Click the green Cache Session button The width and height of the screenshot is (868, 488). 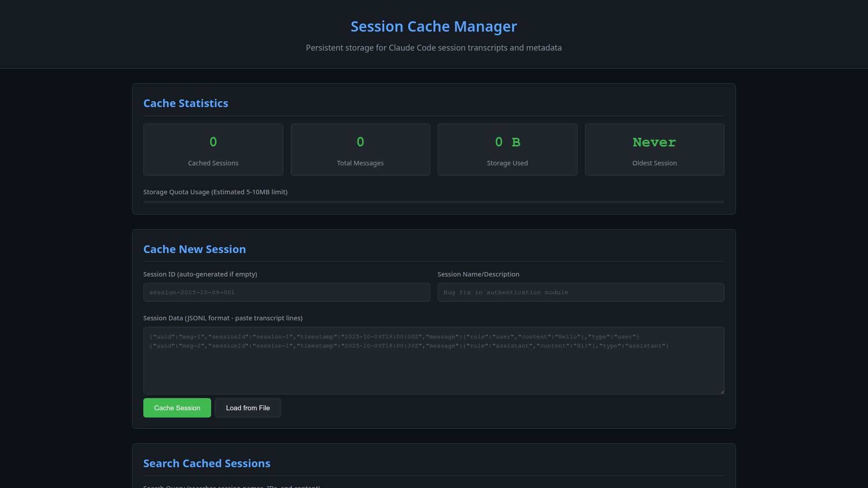point(177,408)
